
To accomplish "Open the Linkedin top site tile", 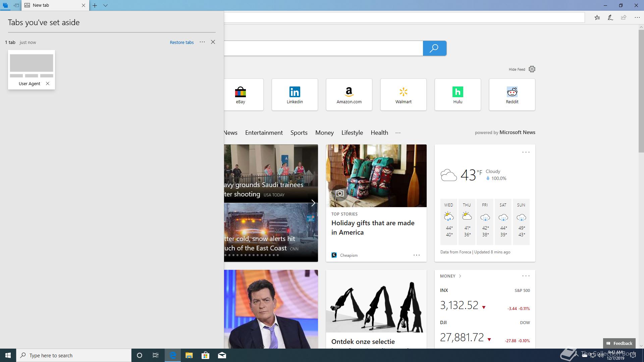I will [x=295, y=95].
